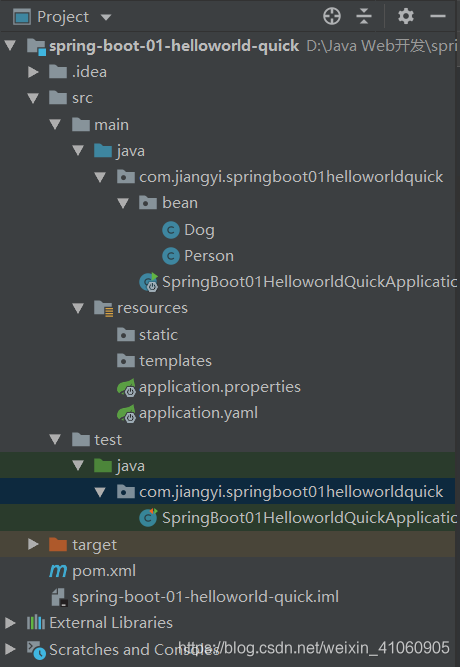This screenshot has height=667, width=460.
Task: Select the templates folder
Action: click(175, 361)
